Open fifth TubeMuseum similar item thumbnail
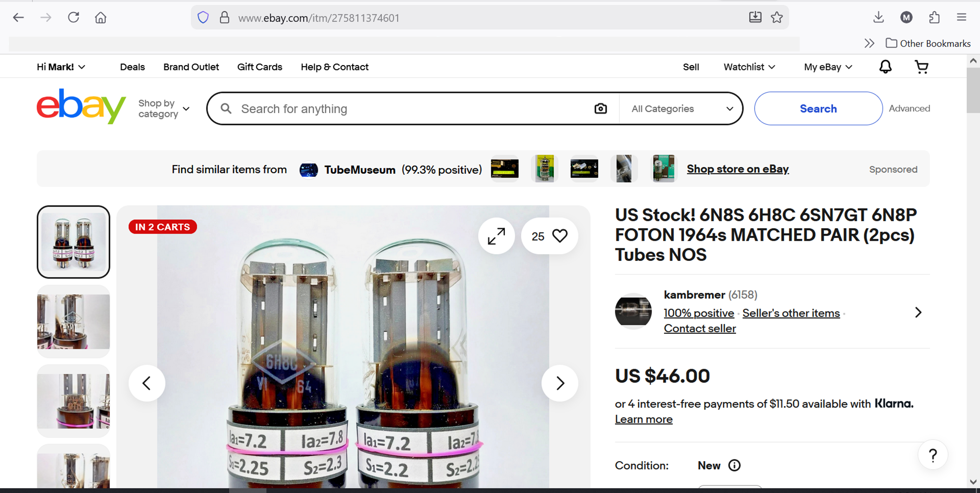The height and width of the screenshot is (493, 980). [x=663, y=169]
